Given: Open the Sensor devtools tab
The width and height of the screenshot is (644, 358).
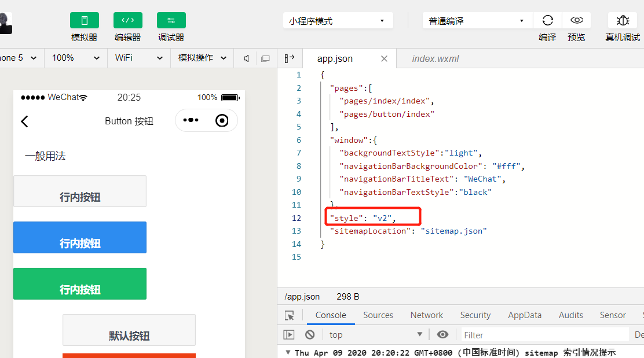Looking at the screenshot, I should pos(613,315).
